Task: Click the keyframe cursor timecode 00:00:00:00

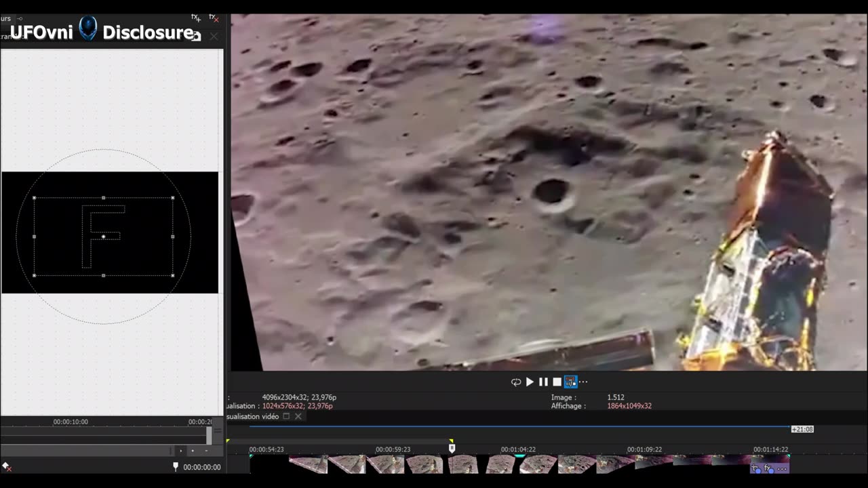Action: coord(202,467)
